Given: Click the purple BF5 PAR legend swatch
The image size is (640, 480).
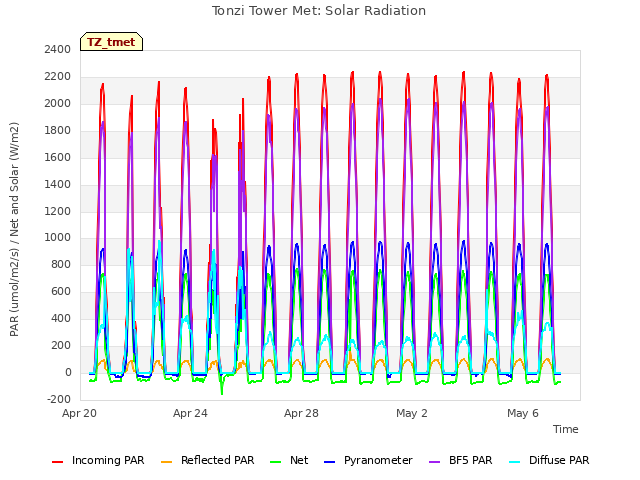Looking at the screenshot, I should tap(435, 462).
